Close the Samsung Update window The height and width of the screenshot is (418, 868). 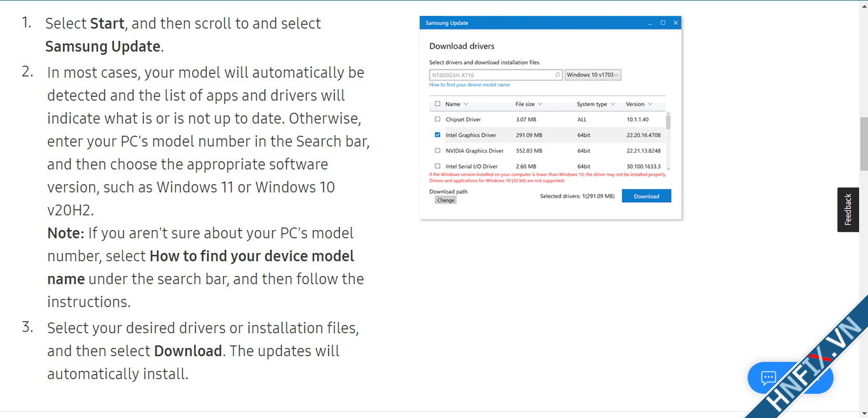(x=676, y=23)
